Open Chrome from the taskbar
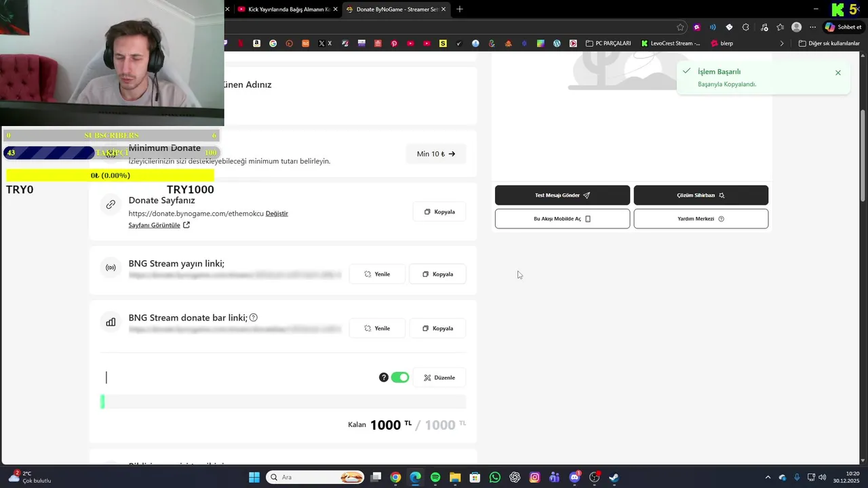 click(395, 477)
